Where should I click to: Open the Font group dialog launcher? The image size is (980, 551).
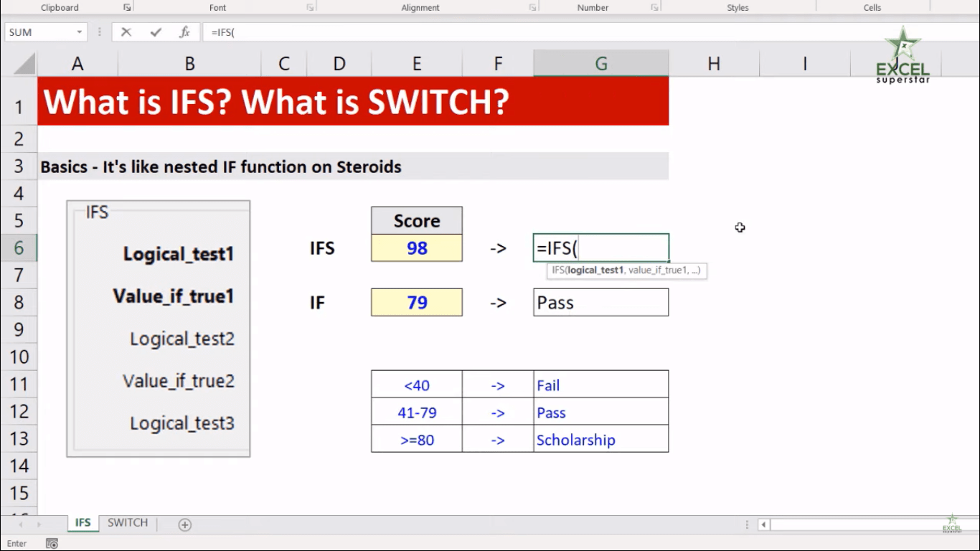[x=310, y=7]
